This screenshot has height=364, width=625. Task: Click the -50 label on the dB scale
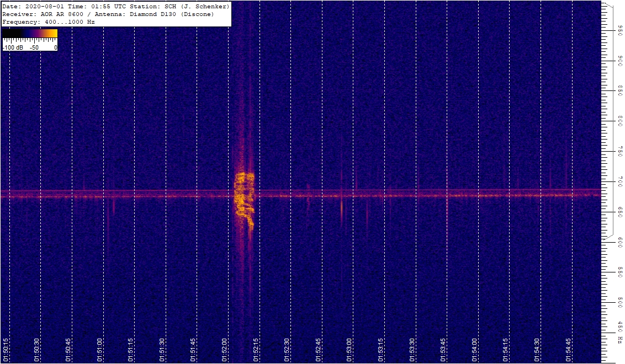tap(35, 48)
